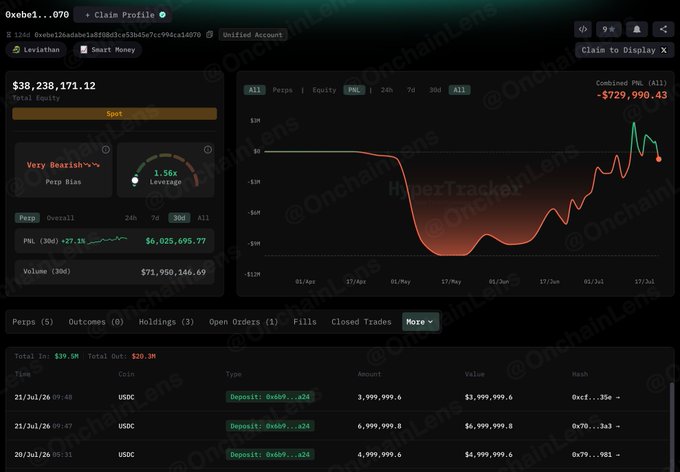Click the Leviathan badge
Viewport: 680px width, 472px height.
(36, 50)
